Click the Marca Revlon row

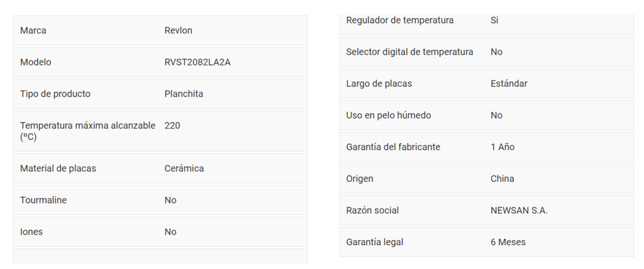point(160,30)
